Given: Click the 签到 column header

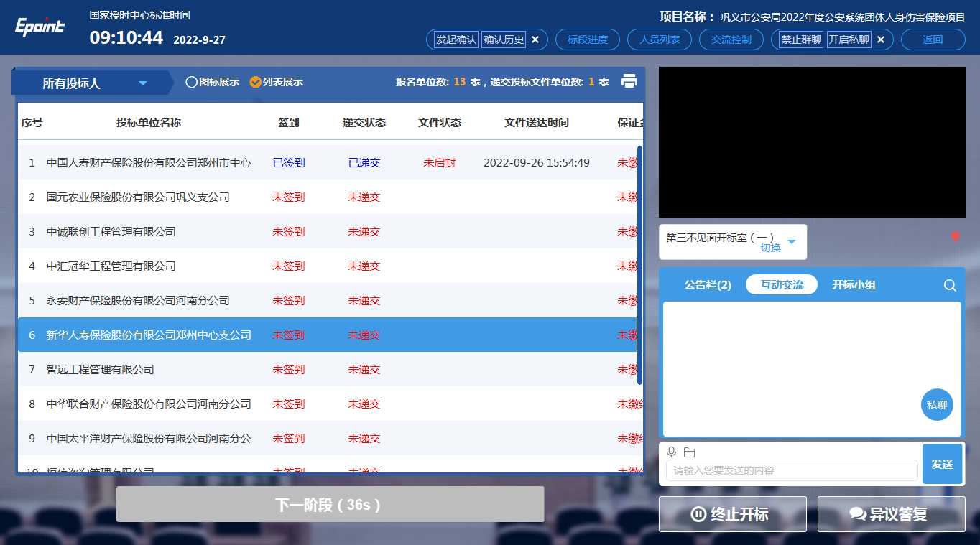Looking at the screenshot, I should 288,123.
